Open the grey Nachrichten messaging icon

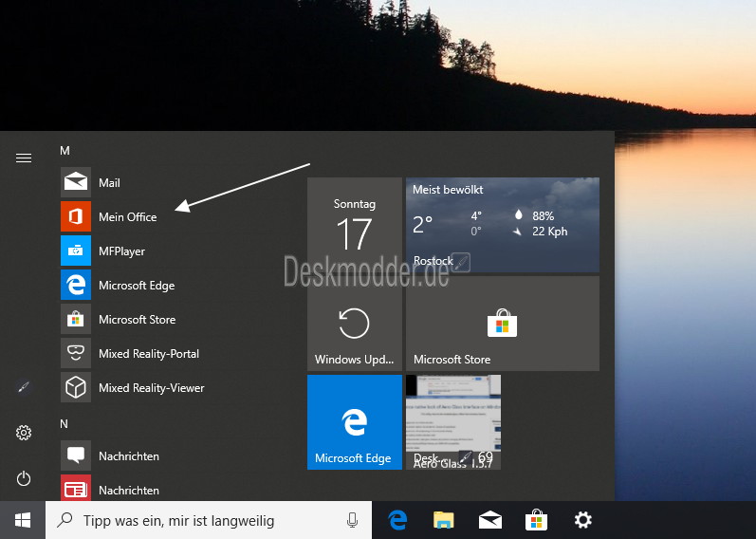click(x=76, y=455)
